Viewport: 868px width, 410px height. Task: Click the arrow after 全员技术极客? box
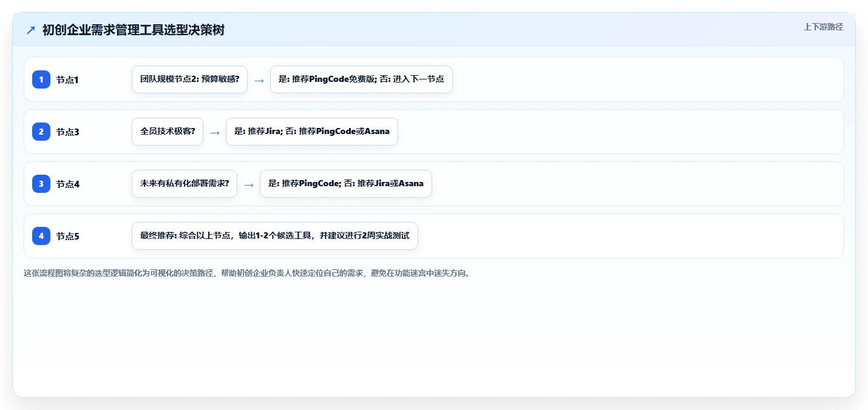pyautogui.click(x=215, y=132)
